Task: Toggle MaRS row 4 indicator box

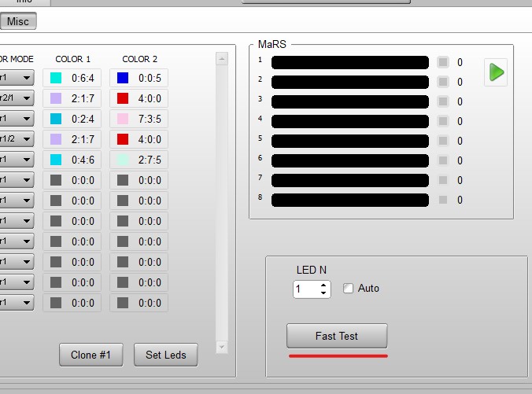Action: pyautogui.click(x=443, y=121)
